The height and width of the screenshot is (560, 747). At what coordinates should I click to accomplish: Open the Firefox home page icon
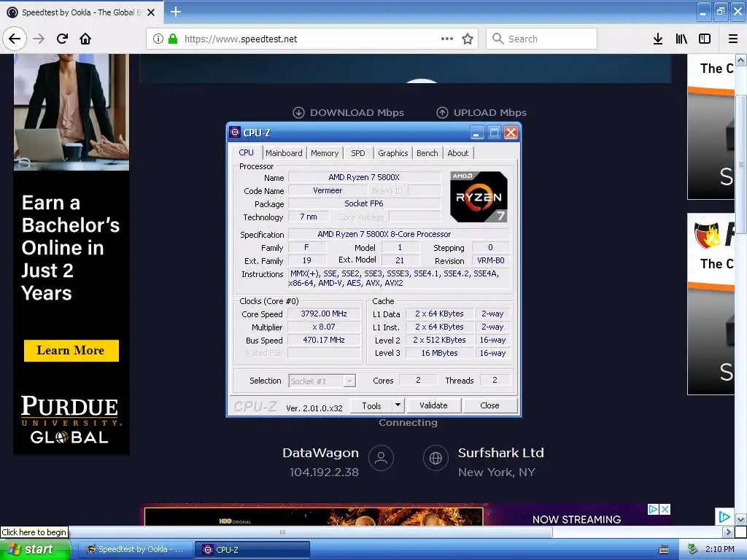[x=85, y=39]
